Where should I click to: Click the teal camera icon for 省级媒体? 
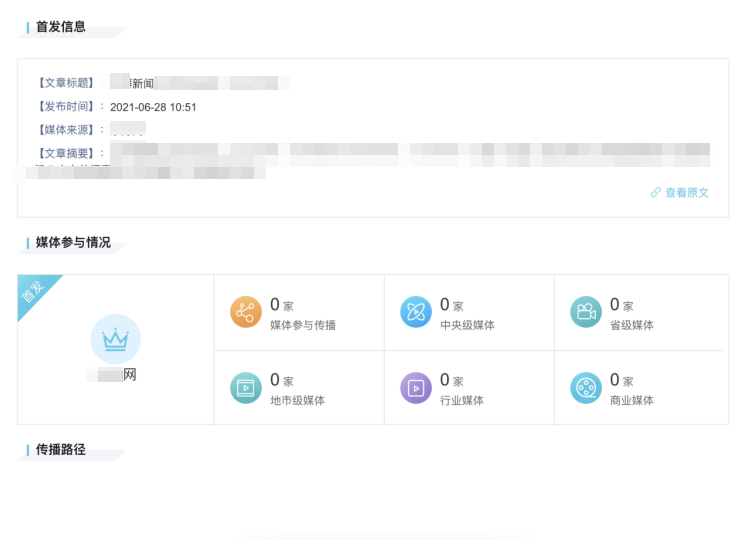click(585, 312)
